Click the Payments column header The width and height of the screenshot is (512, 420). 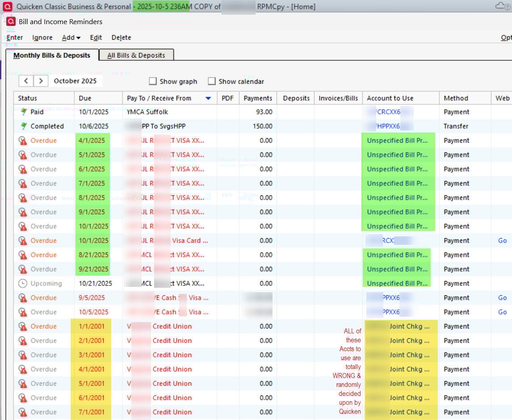(x=258, y=98)
